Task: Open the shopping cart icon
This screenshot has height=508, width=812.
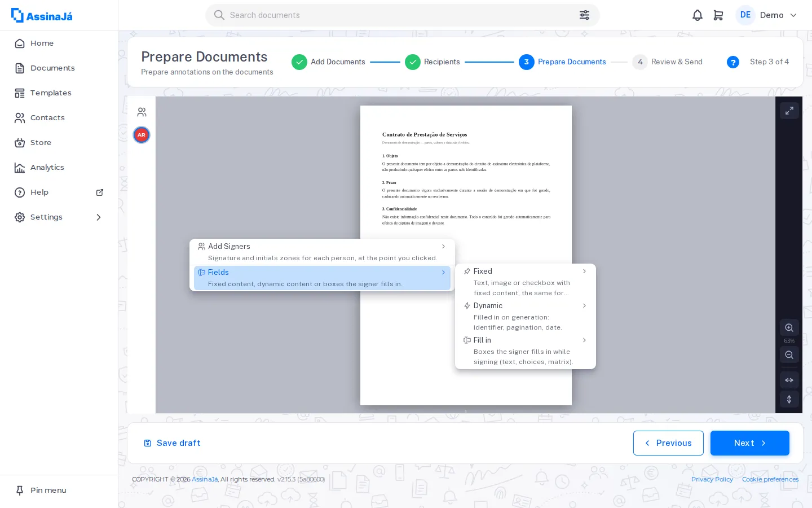Action: 718,15
